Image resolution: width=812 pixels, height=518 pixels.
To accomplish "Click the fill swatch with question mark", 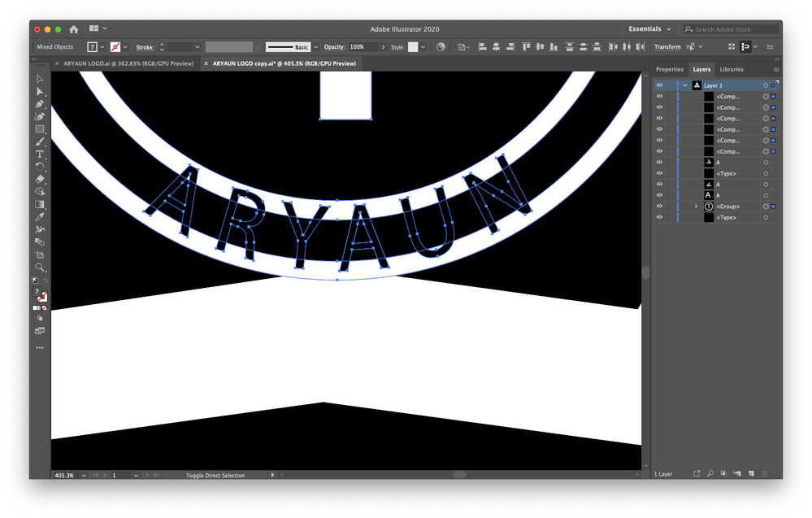I will (92, 47).
